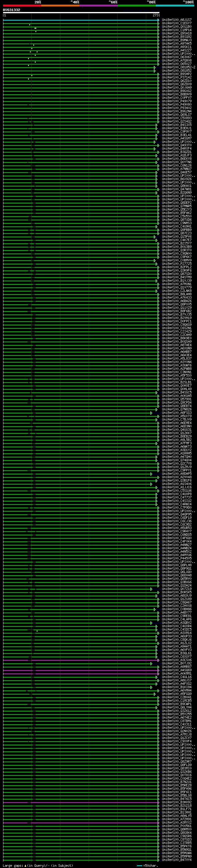Select entry UniRef100_Q07Z19

click(x=177, y=589)
